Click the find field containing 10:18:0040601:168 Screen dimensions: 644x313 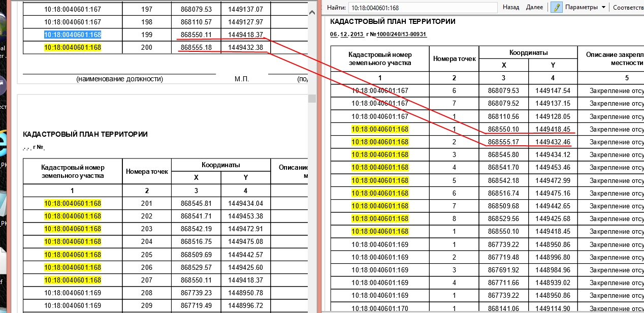(423, 8)
